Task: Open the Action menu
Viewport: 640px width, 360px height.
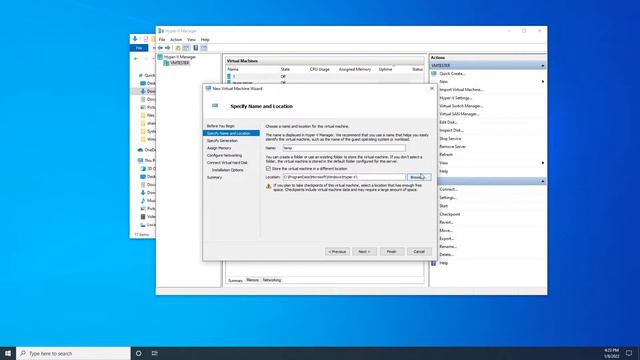Action: 176,40
